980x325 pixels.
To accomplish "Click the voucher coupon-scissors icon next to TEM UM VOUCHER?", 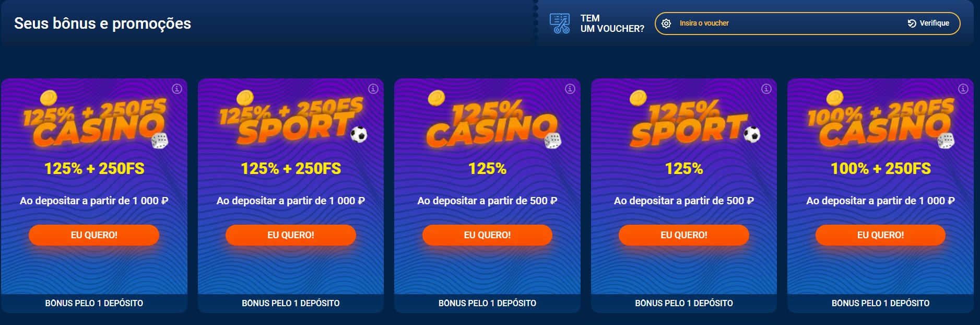I will coord(559,22).
